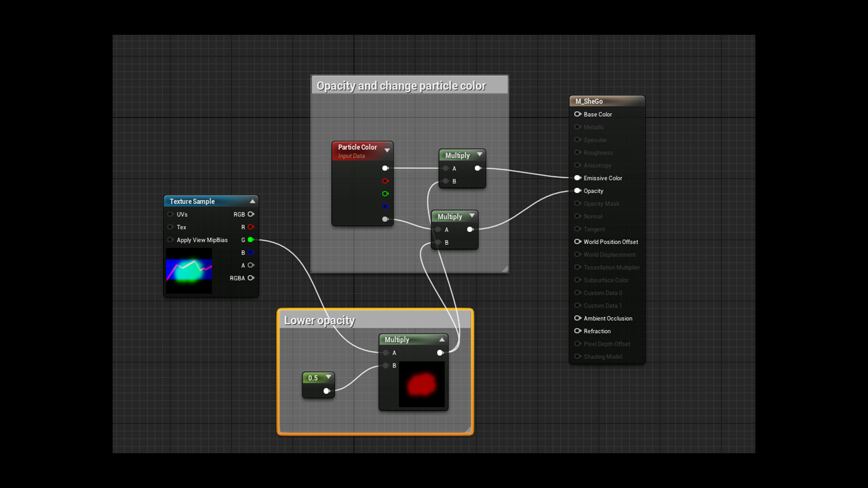Viewport: 868px width, 488px height.
Task: Expand the Particle Color node preview arrow
Action: pyautogui.click(x=387, y=150)
